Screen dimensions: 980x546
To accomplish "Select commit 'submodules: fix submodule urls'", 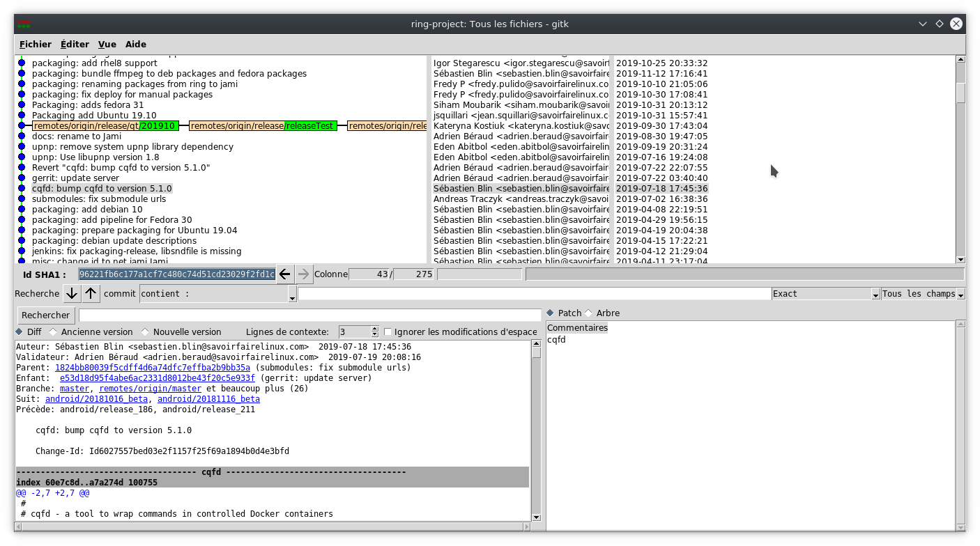I will click(99, 199).
